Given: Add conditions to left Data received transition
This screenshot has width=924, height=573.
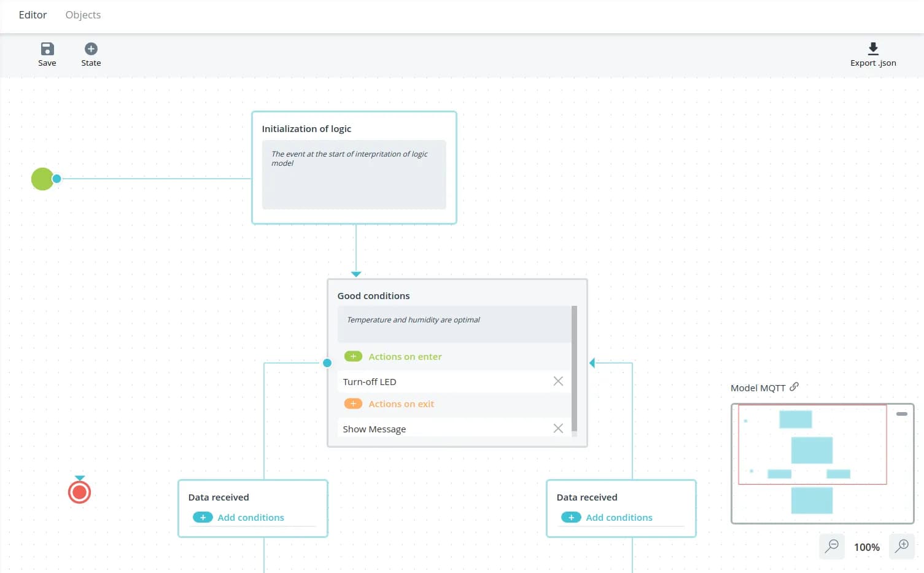Looking at the screenshot, I should [203, 518].
